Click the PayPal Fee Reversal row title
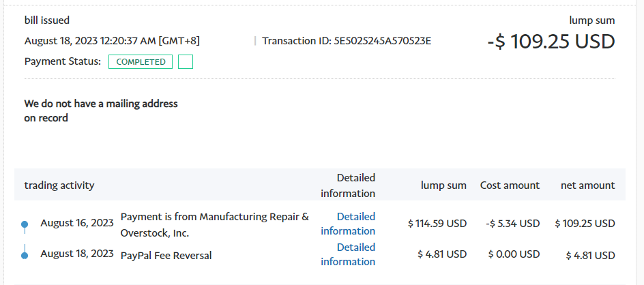644x285 pixels. 166,256
